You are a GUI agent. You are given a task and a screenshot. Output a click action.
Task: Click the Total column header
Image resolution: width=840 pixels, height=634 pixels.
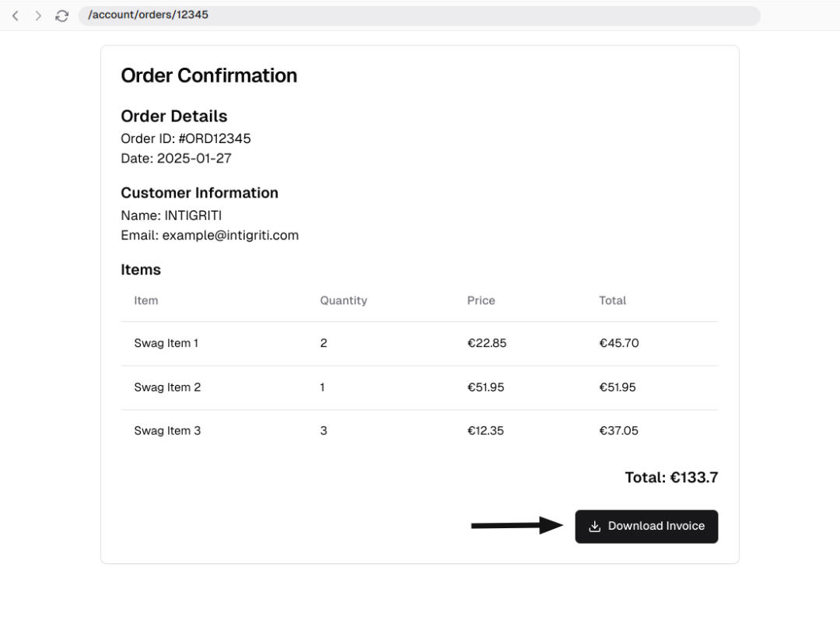[612, 300]
